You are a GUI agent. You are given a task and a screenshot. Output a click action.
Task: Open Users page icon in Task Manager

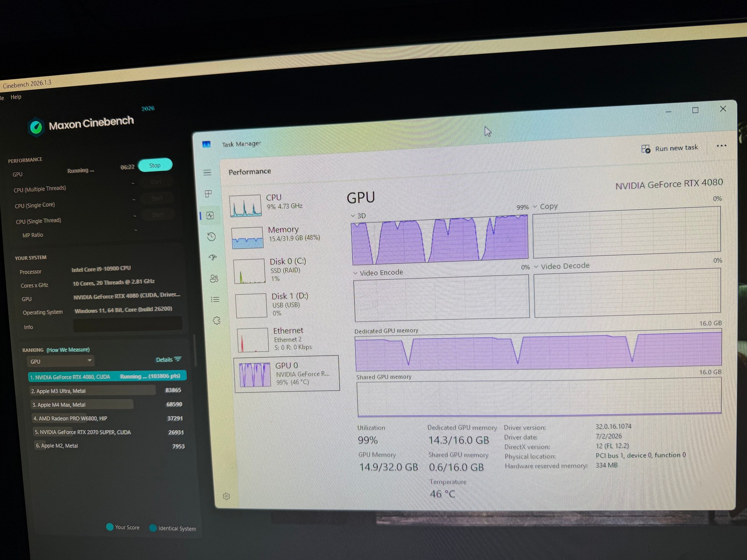(214, 279)
